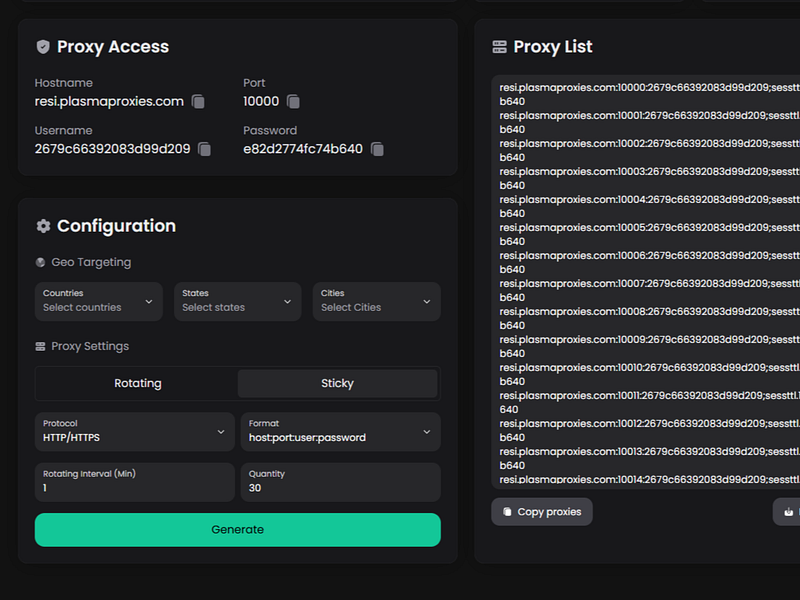This screenshot has height=600, width=800.
Task: Open the Cities dropdown
Action: (x=376, y=301)
